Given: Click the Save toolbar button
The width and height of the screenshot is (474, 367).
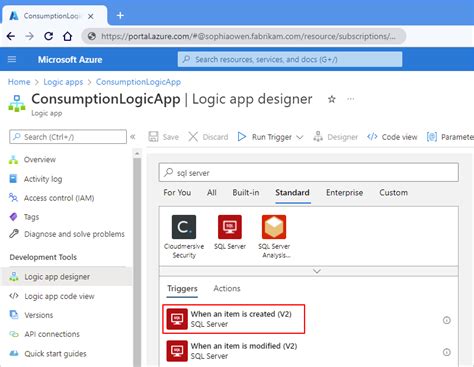Looking at the screenshot, I should (x=164, y=137).
